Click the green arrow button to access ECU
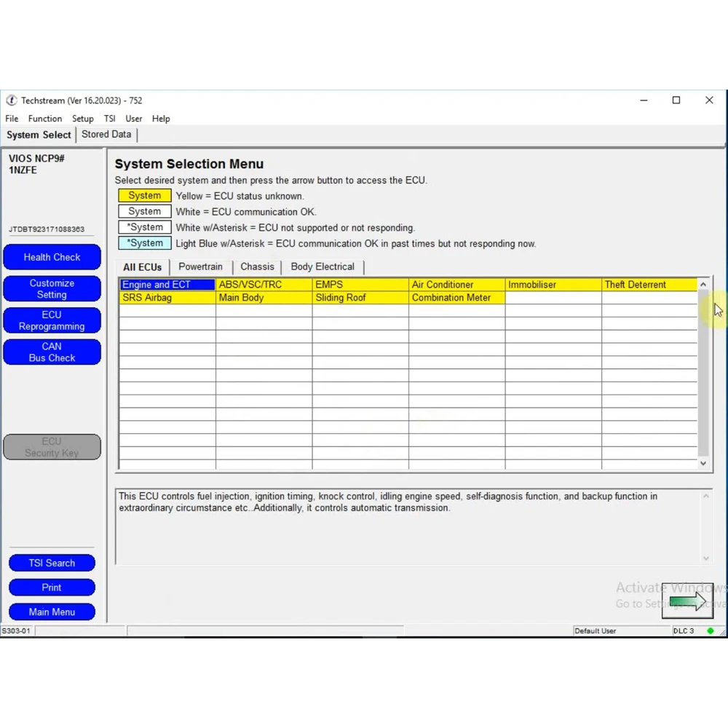 [687, 601]
